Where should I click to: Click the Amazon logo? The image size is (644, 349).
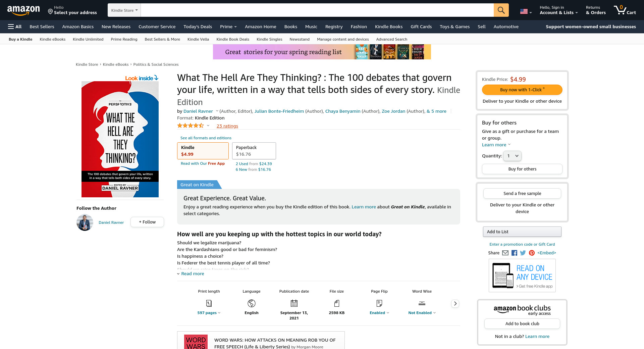tap(23, 10)
